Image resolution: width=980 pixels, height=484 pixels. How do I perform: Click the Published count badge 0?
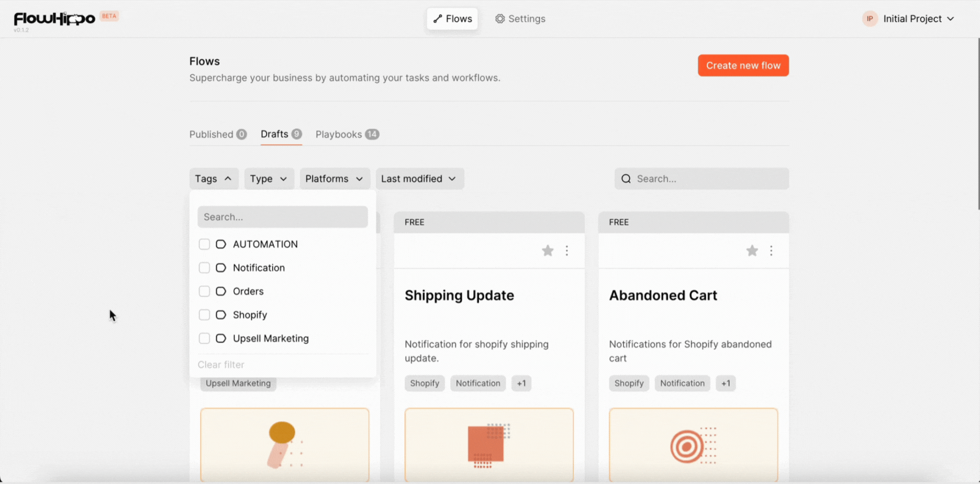[241, 134]
